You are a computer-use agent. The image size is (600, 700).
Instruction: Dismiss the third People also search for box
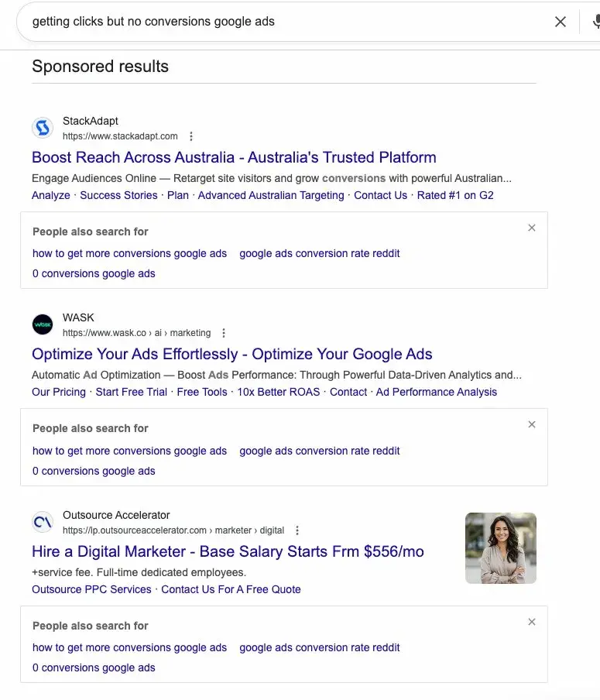531,622
